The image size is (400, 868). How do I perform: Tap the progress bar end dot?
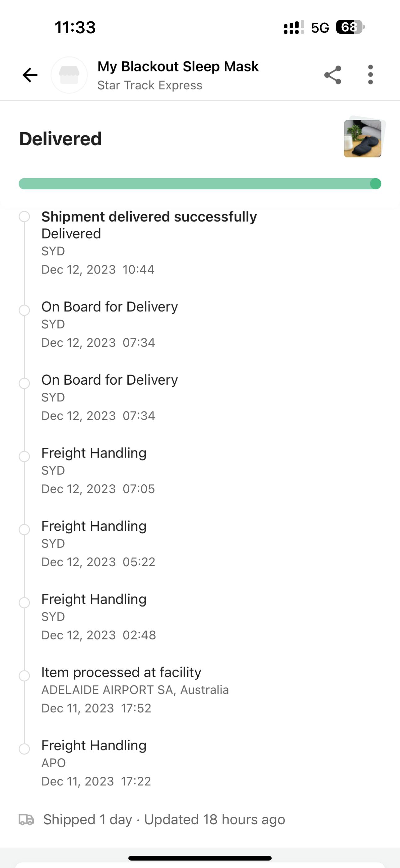click(x=376, y=184)
